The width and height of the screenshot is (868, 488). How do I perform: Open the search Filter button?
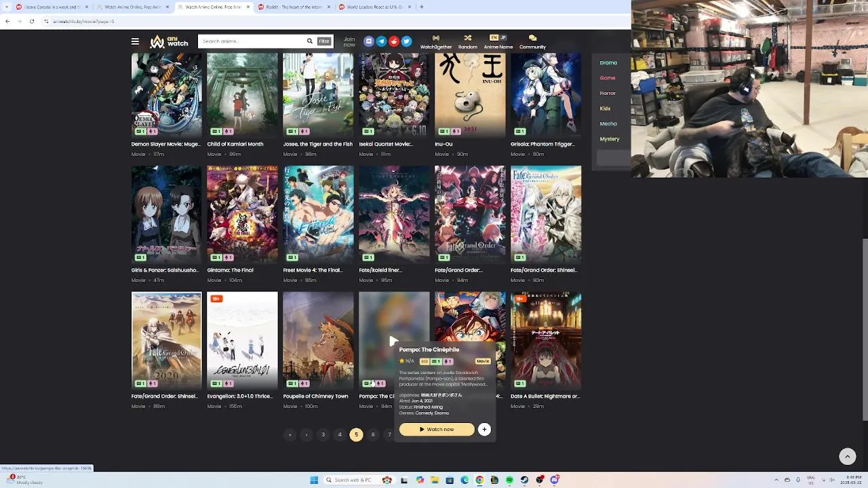324,41
